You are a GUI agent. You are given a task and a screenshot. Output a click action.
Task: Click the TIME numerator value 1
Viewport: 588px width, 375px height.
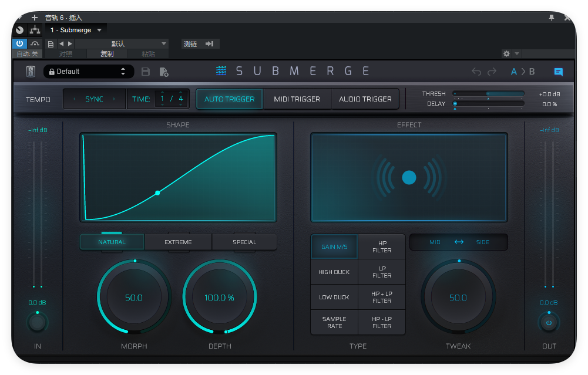pyautogui.click(x=162, y=99)
